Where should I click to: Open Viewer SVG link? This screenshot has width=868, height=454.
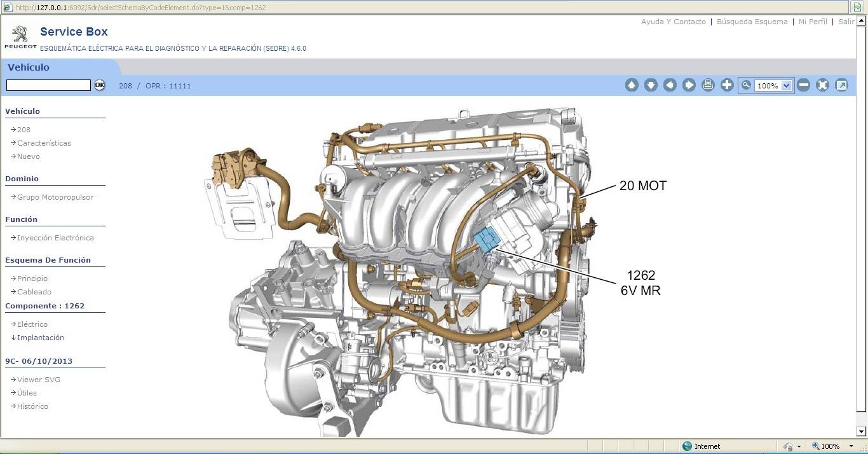coord(39,380)
